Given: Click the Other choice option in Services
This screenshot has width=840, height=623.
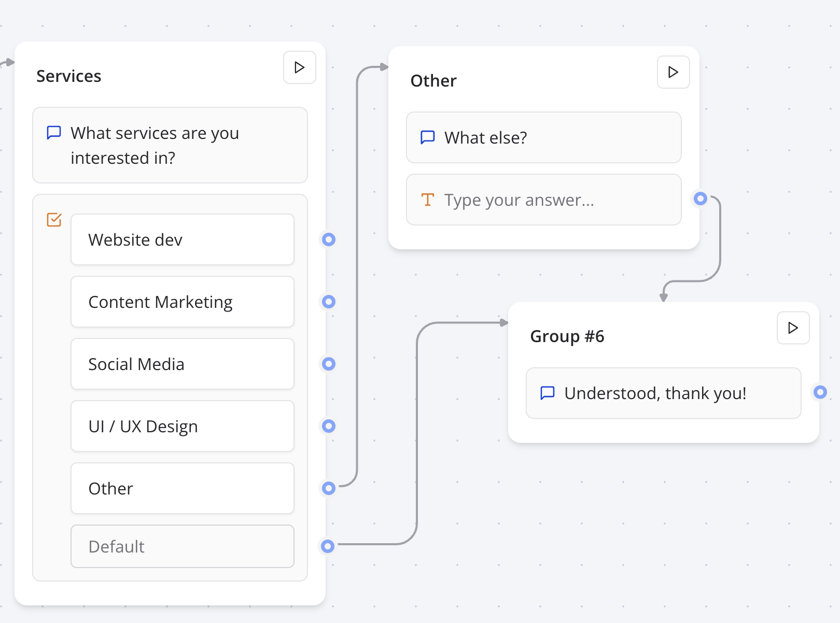Looking at the screenshot, I should [x=182, y=488].
